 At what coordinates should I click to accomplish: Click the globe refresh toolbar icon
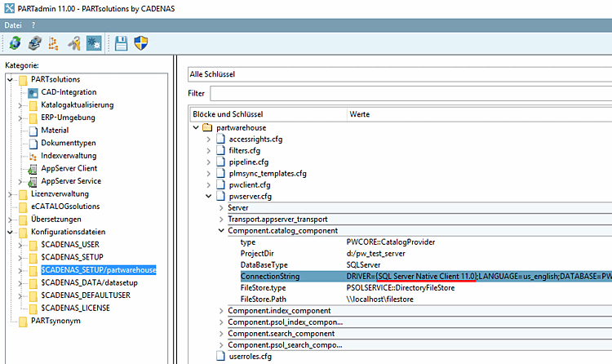click(15, 43)
